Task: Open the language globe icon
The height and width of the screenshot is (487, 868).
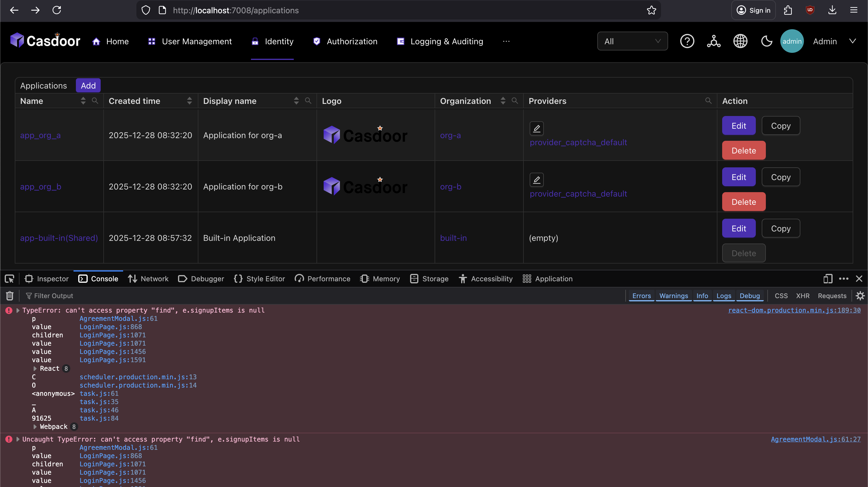Action: click(740, 41)
